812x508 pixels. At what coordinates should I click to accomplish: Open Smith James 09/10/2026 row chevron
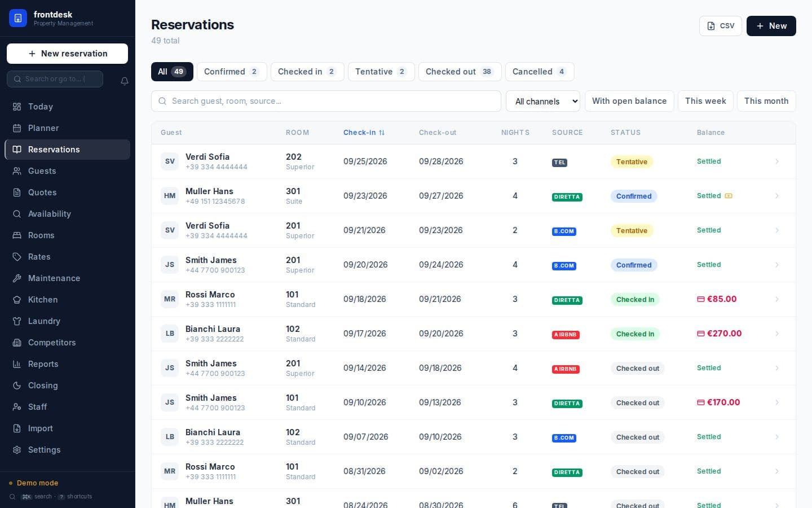tap(777, 402)
